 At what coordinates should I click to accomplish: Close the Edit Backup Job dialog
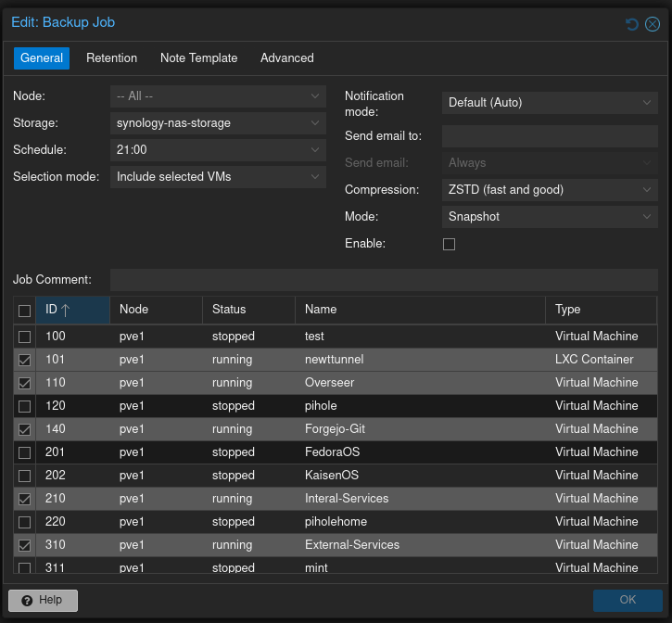click(653, 23)
